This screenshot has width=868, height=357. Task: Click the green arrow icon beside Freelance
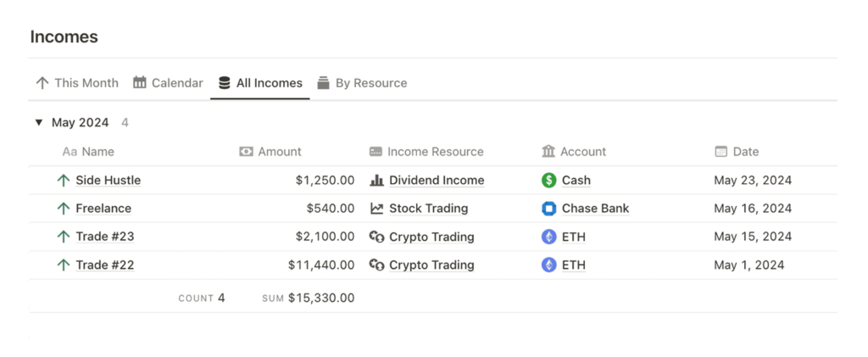(64, 209)
